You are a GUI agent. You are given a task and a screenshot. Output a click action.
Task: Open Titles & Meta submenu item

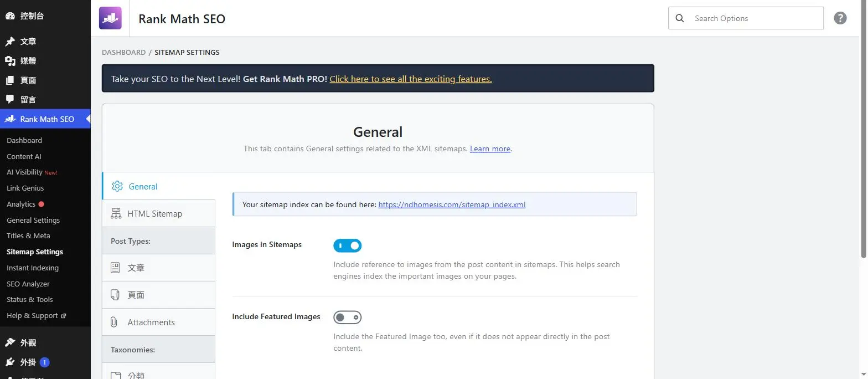coord(28,235)
